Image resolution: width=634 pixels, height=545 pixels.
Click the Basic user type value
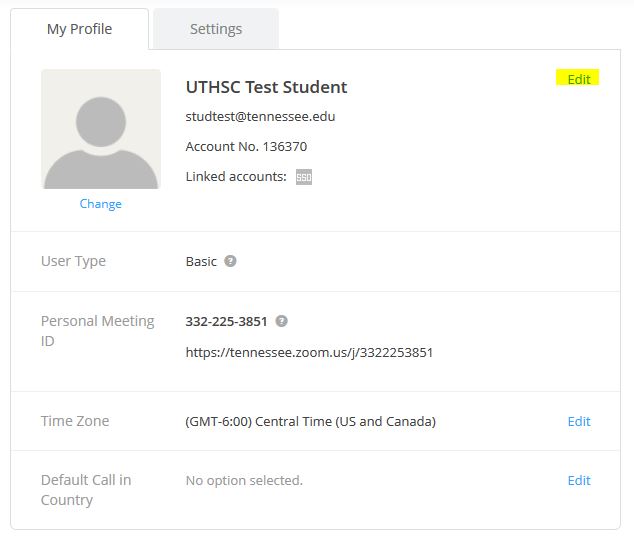pos(201,262)
